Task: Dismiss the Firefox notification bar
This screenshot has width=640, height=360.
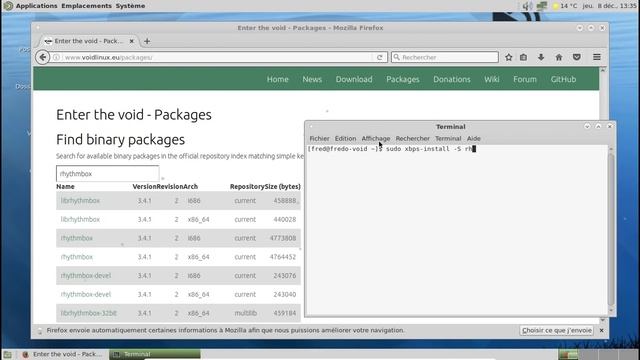Action: [x=601, y=330]
